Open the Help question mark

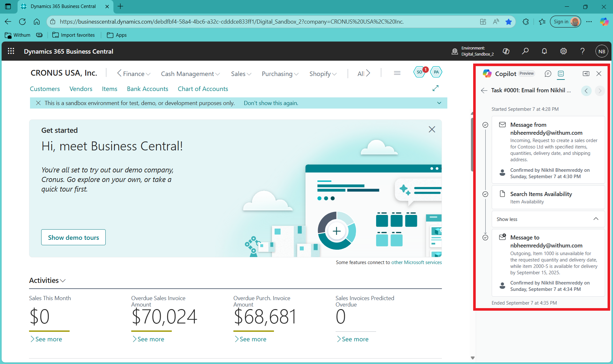tap(582, 51)
